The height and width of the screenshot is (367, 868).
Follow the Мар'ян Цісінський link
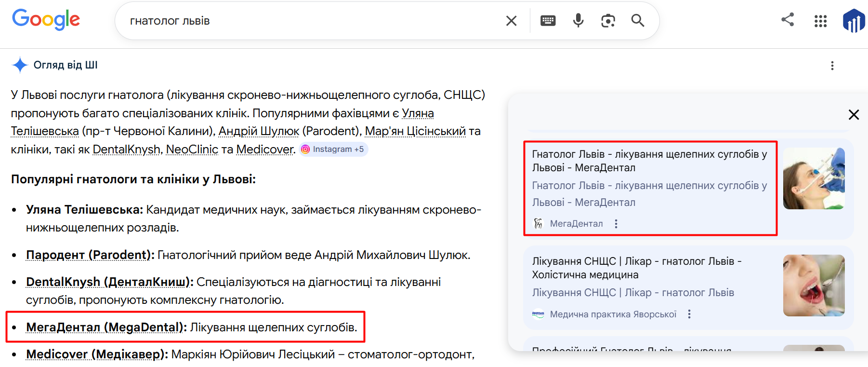[x=415, y=131]
